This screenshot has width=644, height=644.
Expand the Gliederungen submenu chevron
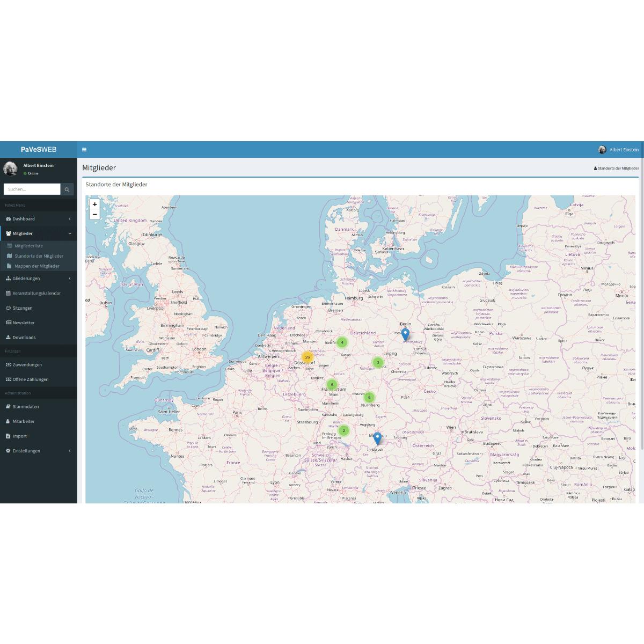[70, 279]
